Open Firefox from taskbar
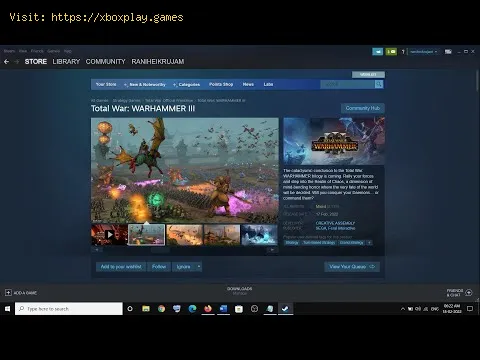Screen dimensions: 480x360 coord(208,309)
